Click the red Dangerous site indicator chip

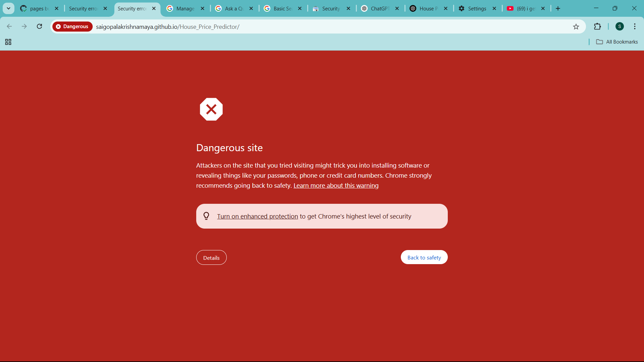pyautogui.click(x=72, y=26)
